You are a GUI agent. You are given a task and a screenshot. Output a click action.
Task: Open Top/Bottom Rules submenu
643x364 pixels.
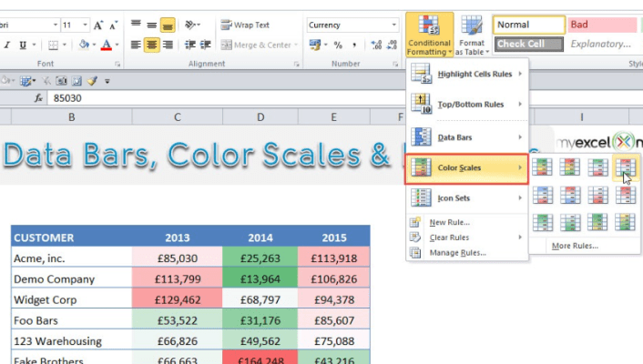467,104
